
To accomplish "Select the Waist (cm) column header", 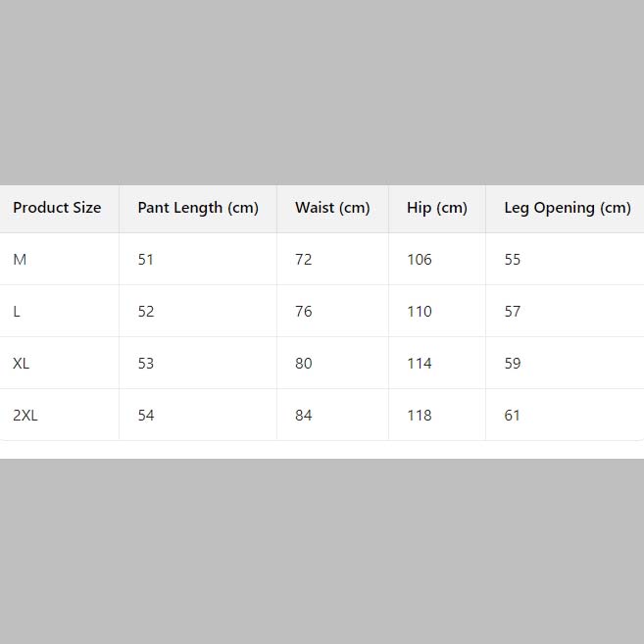I will [332, 208].
